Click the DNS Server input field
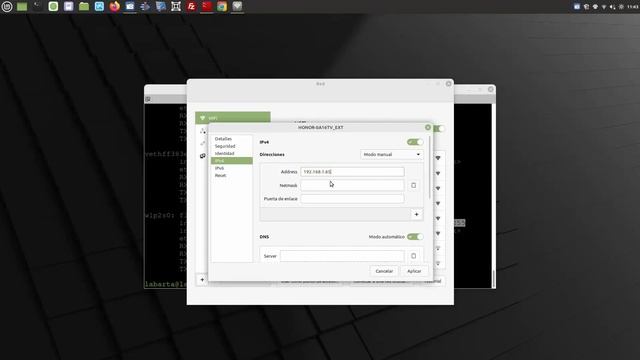This screenshot has height=360, width=640. click(x=342, y=256)
